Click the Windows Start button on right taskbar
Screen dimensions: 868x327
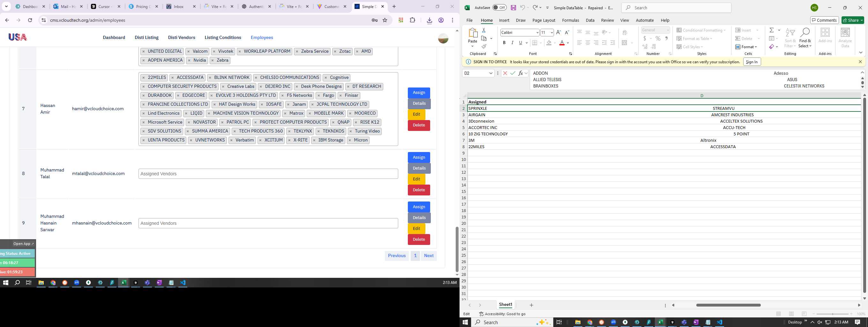coord(465,322)
